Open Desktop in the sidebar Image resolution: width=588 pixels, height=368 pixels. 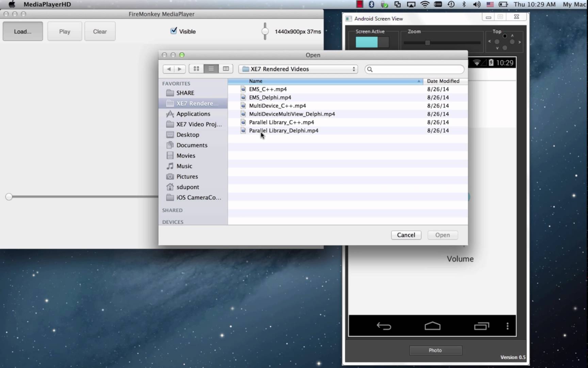point(193,135)
